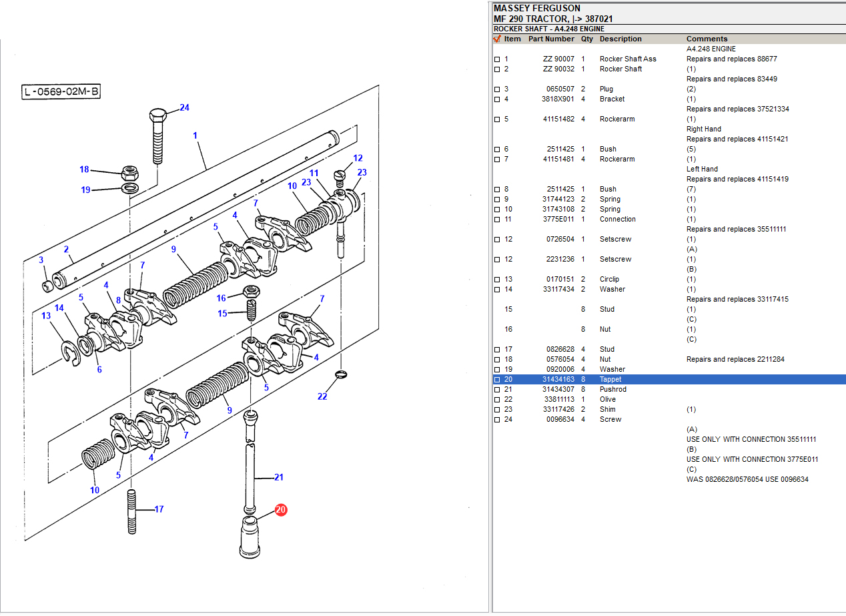The width and height of the screenshot is (846, 616).
Task: Click the Qty column header
Action: pyautogui.click(x=586, y=39)
